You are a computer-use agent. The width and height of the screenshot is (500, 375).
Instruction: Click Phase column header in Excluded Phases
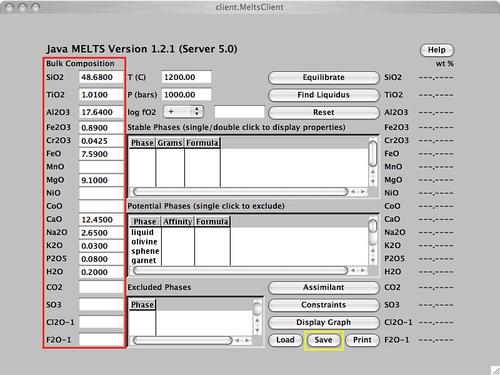click(142, 305)
